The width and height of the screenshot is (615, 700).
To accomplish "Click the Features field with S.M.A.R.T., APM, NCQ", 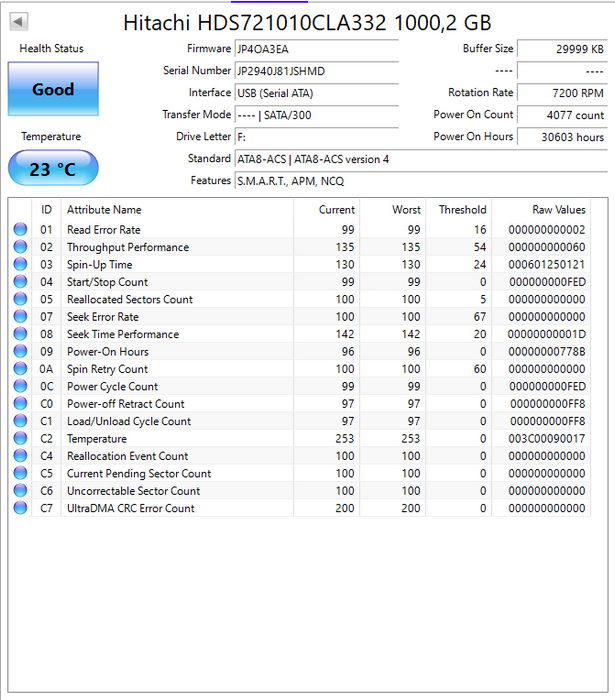I will point(420,181).
